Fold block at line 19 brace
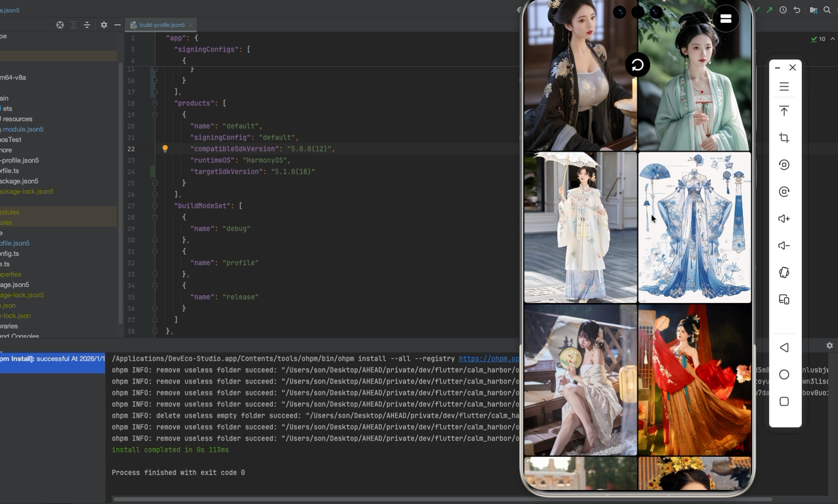This screenshot has height=504, width=838. tap(155, 115)
